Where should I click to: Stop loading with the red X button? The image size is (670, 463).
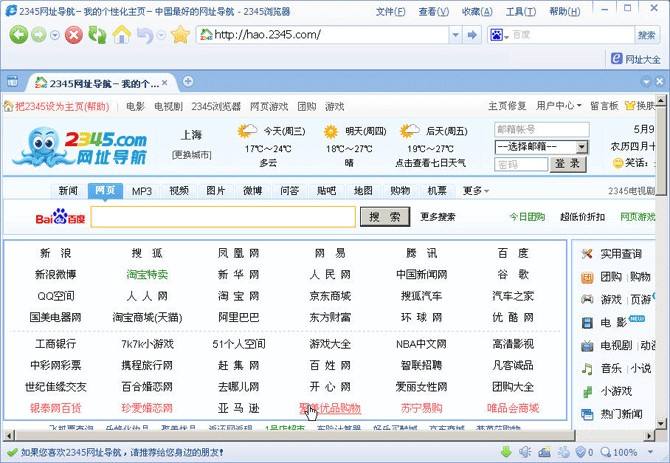[74, 35]
